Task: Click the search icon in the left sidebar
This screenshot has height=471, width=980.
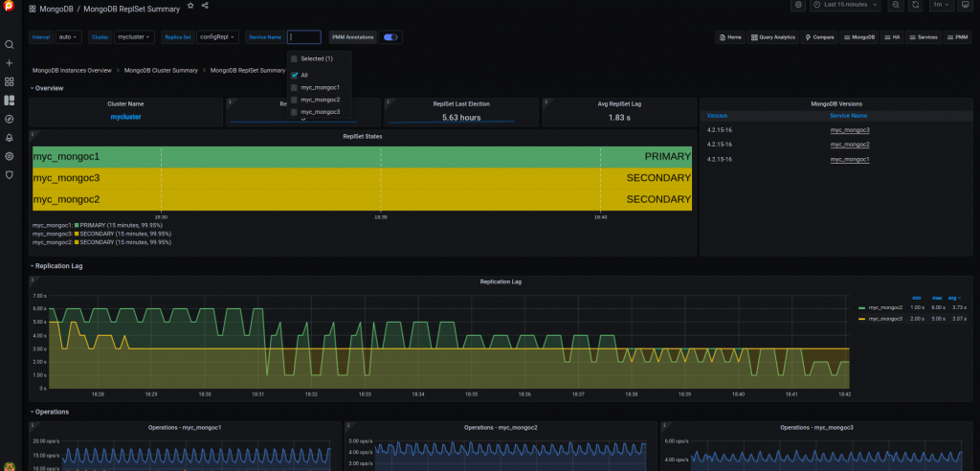Action: click(10, 44)
